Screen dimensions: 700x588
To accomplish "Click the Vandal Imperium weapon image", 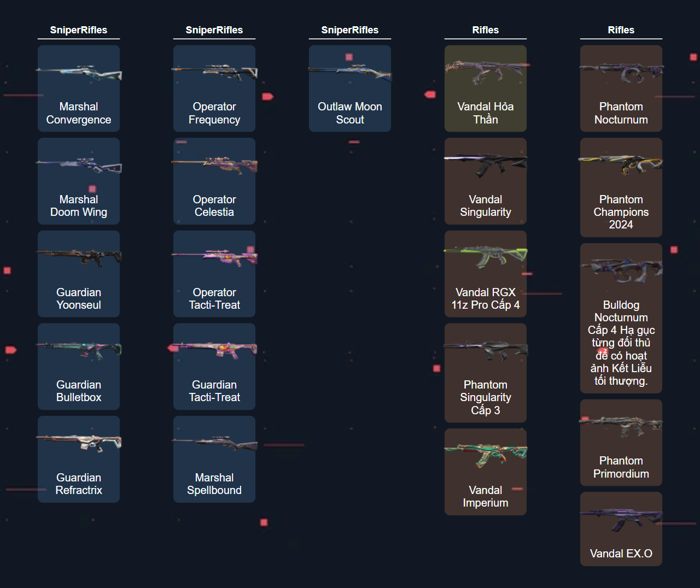I will pyautogui.click(x=486, y=455).
